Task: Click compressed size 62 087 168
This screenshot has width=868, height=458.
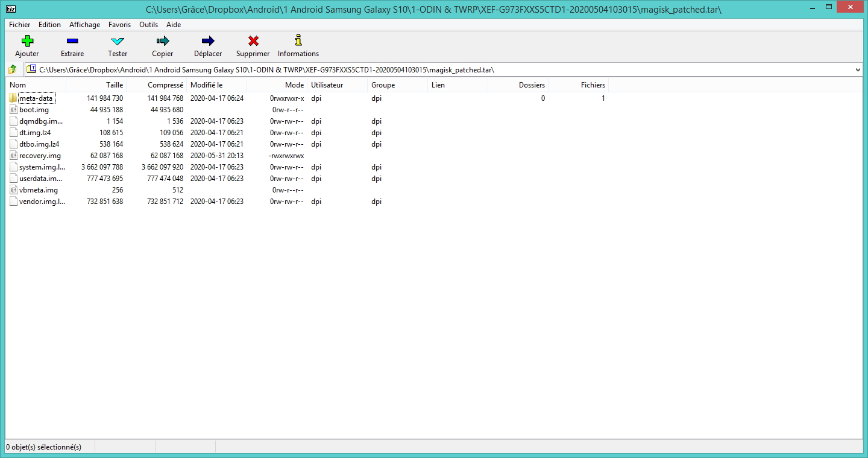Action: (167, 156)
